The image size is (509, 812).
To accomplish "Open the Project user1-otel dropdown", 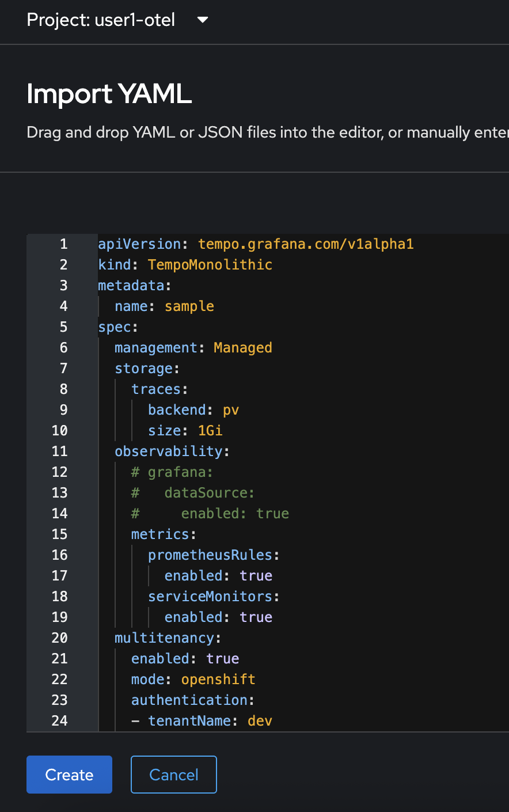I will (x=117, y=20).
